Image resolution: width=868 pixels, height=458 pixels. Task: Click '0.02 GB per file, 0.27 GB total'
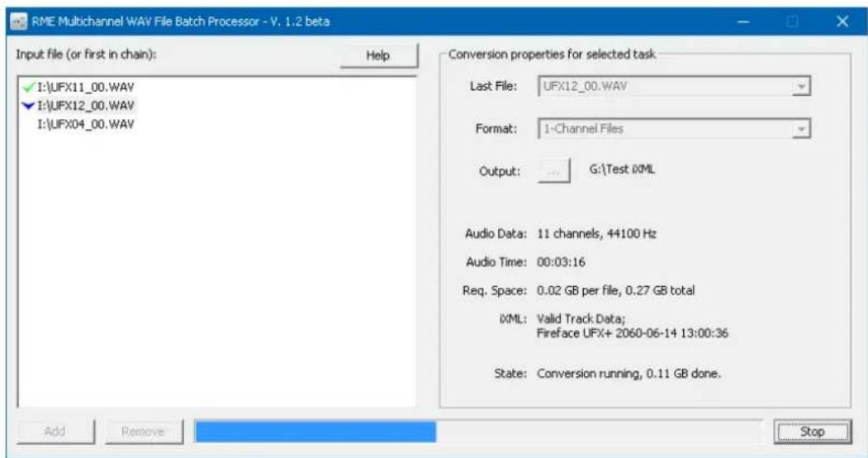(615, 291)
